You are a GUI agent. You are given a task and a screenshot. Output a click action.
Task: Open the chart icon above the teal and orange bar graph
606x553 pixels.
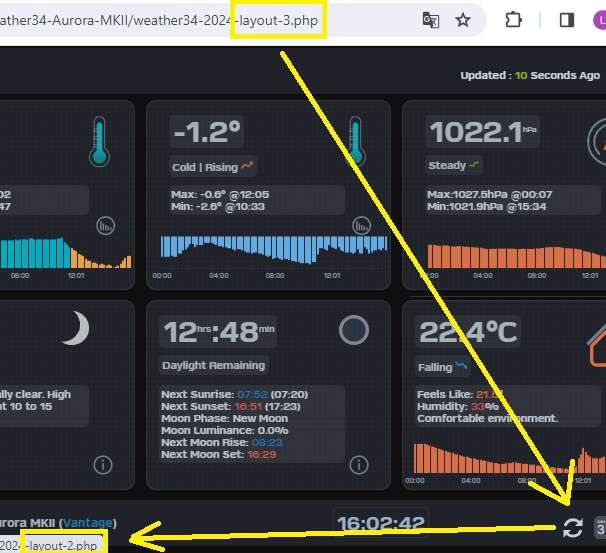pos(106,226)
